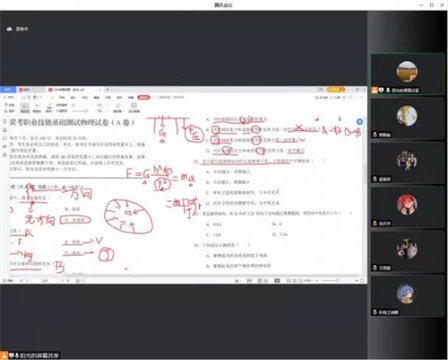The image size is (448, 360).
Task: Expand the document tab list dropdown arrow
Action: point(100,90)
